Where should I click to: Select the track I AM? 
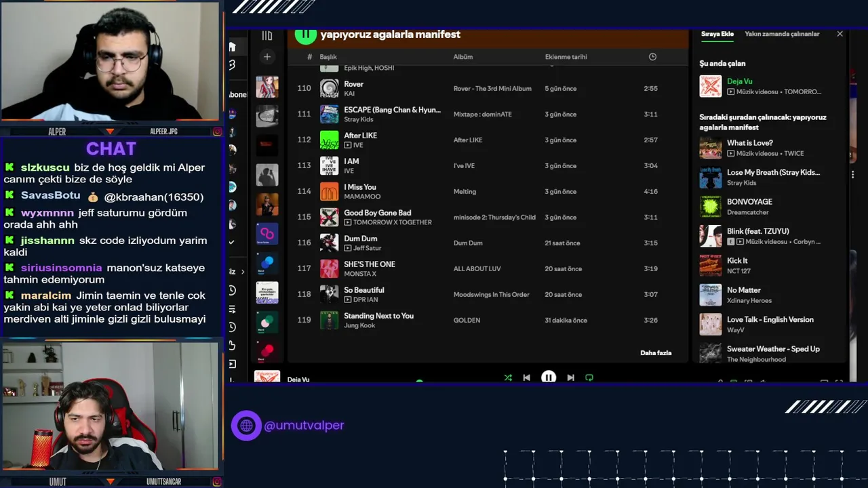[x=351, y=161]
